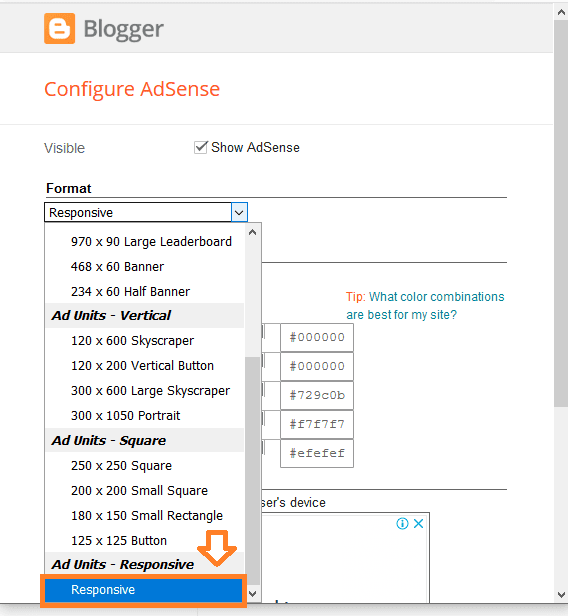Click the #efefef color field
The height and width of the screenshot is (616, 568).
tap(317, 454)
